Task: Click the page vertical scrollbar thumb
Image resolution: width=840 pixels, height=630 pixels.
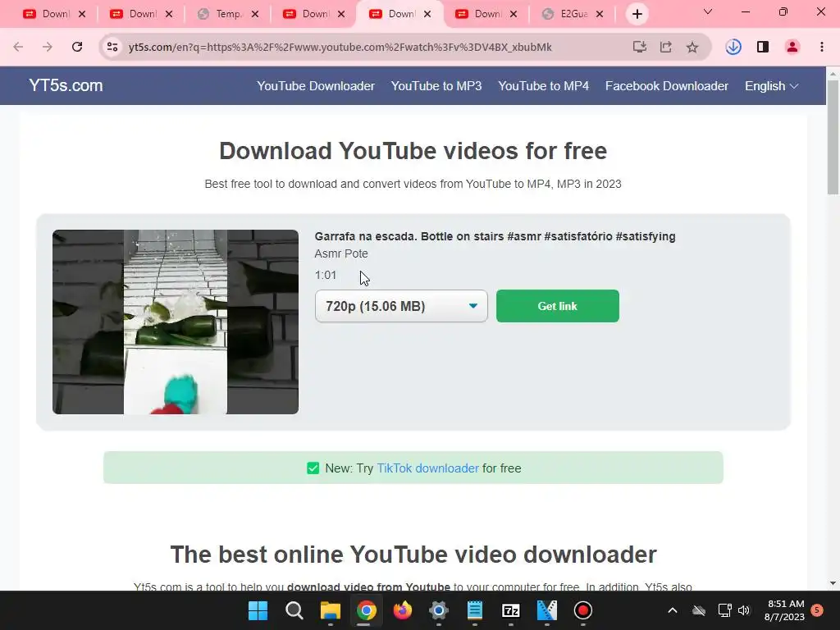Action: point(833,137)
